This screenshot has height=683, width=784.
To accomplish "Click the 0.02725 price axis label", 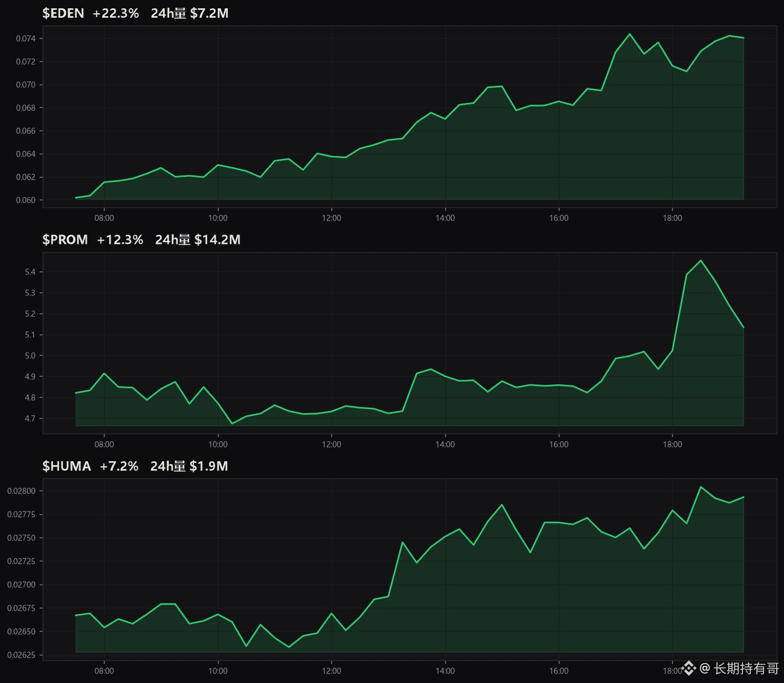I will click(x=21, y=561).
